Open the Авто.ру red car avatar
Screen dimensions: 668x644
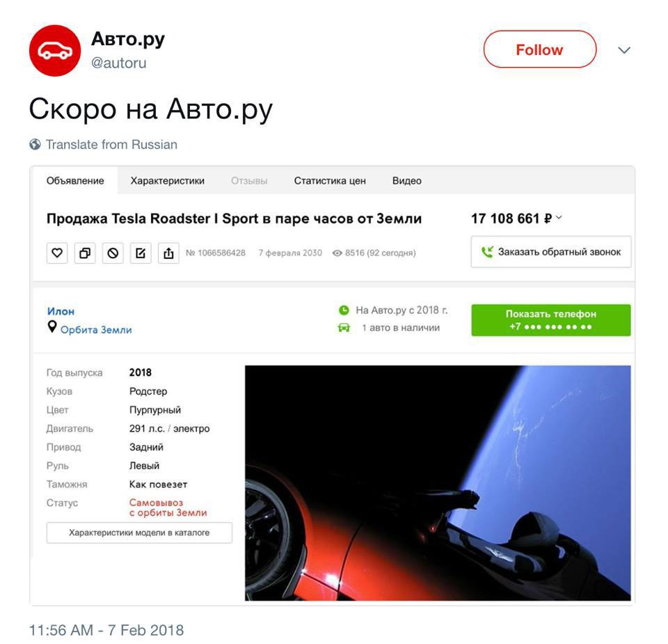pos(55,51)
